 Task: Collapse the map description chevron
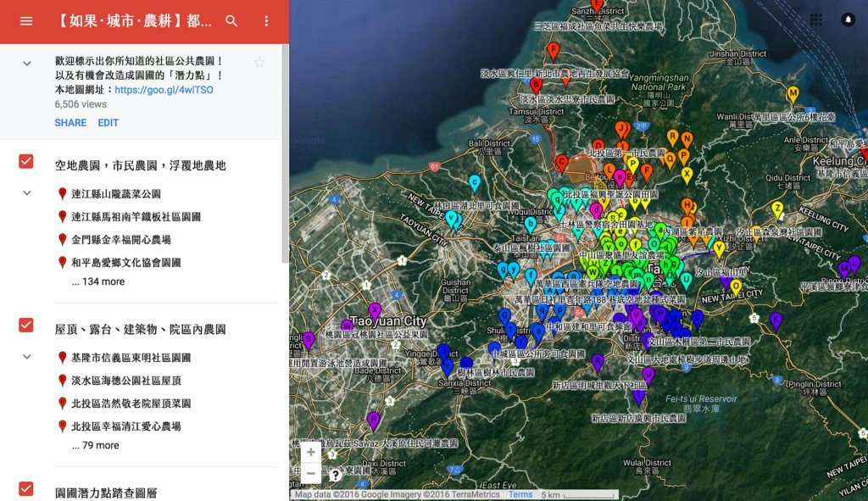(26, 64)
